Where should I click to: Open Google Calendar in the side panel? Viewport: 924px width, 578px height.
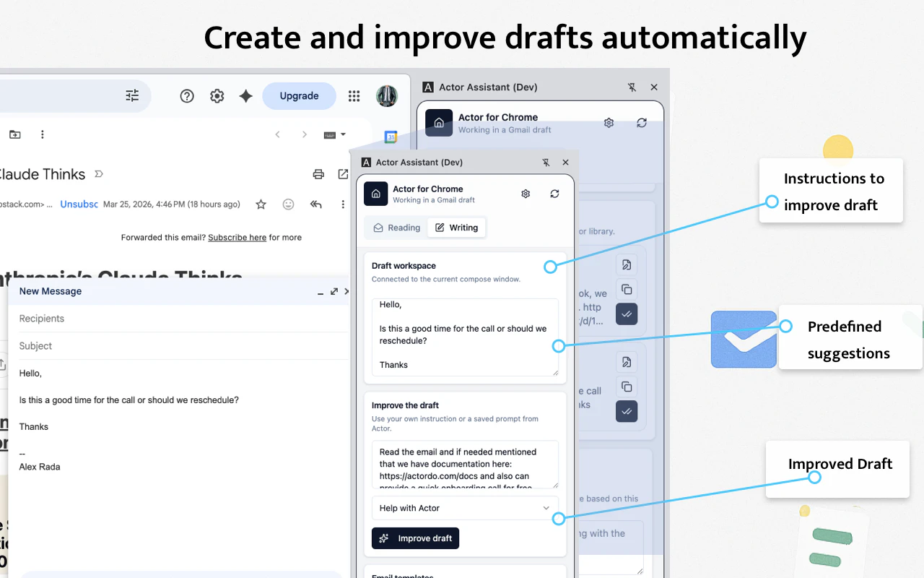click(389, 137)
